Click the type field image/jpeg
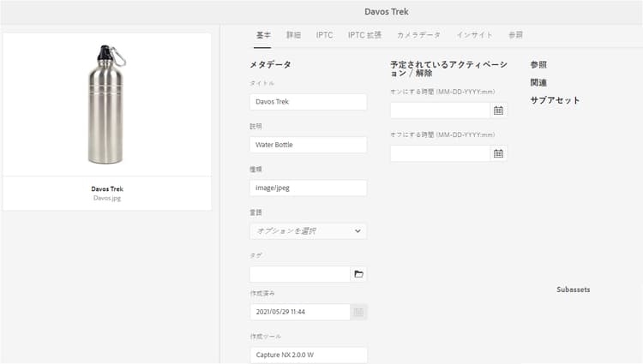 [309, 188]
